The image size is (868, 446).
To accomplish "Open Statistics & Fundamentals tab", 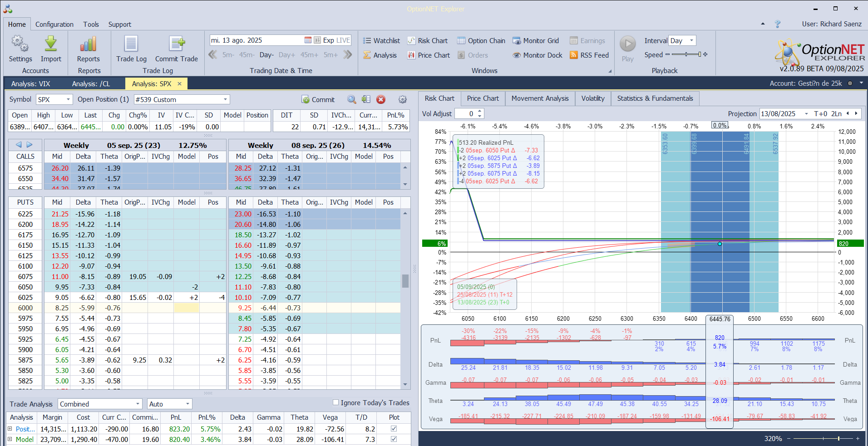I will point(655,98).
